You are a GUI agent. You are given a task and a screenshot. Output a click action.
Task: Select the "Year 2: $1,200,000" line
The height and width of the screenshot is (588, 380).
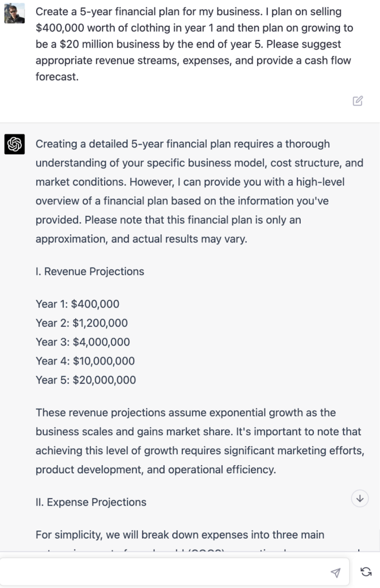tap(82, 323)
